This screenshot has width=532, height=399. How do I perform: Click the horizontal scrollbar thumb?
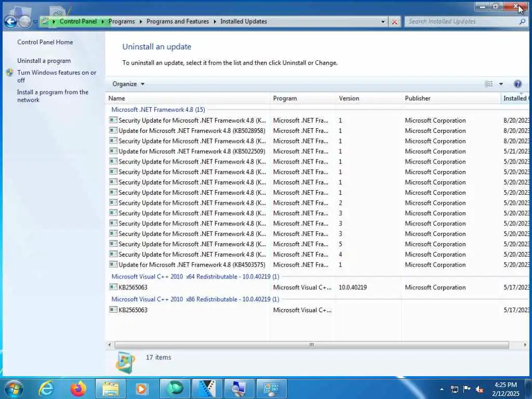click(312, 345)
